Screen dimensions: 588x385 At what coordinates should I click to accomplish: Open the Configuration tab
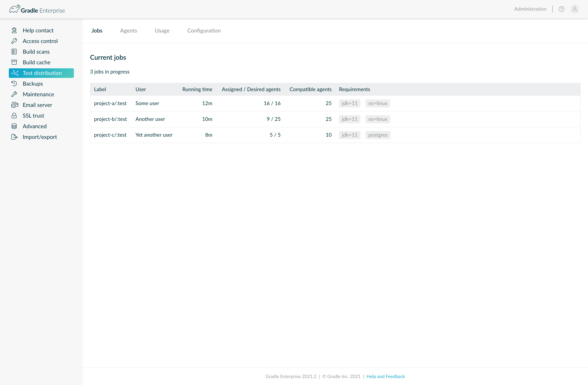click(204, 31)
